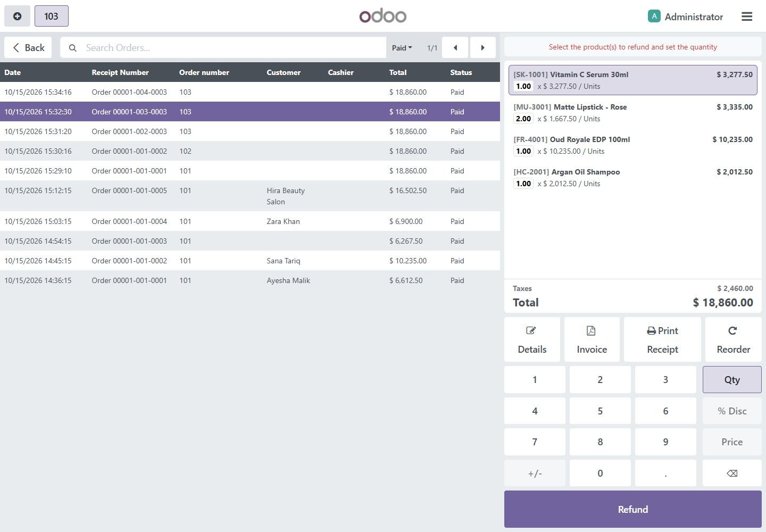Click the Reorder button
The image size is (766, 532).
pyautogui.click(x=733, y=339)
